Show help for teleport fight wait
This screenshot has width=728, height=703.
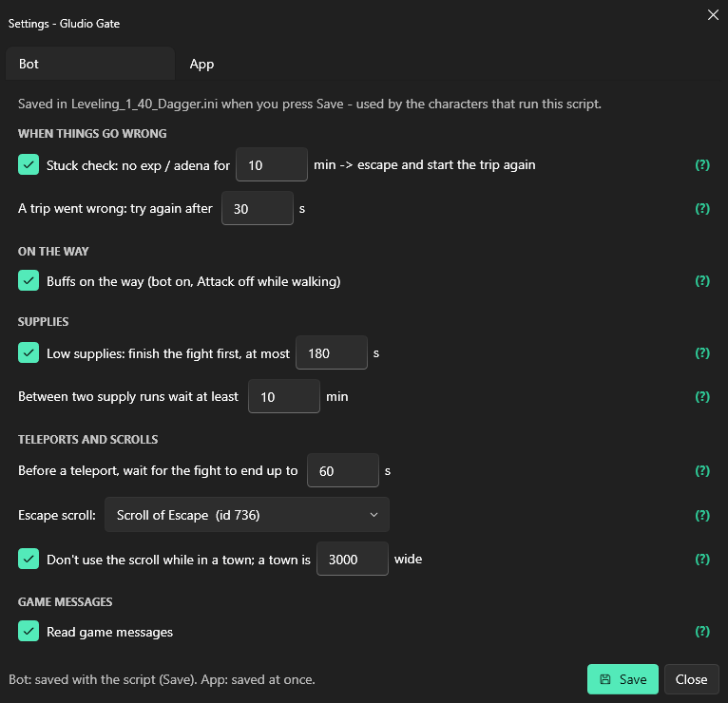[702, 470]
